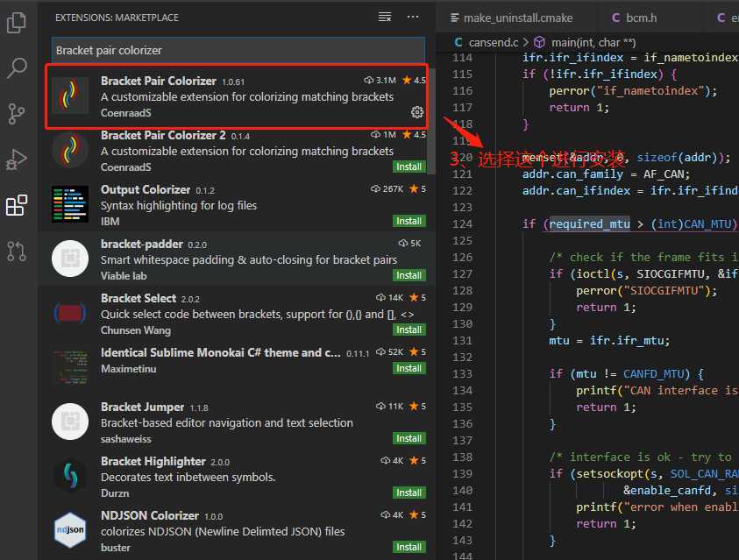Click the mtu = ifr.ifr_mtu; code line
This screenshot has width=739, height=560.
pos(609,341)
